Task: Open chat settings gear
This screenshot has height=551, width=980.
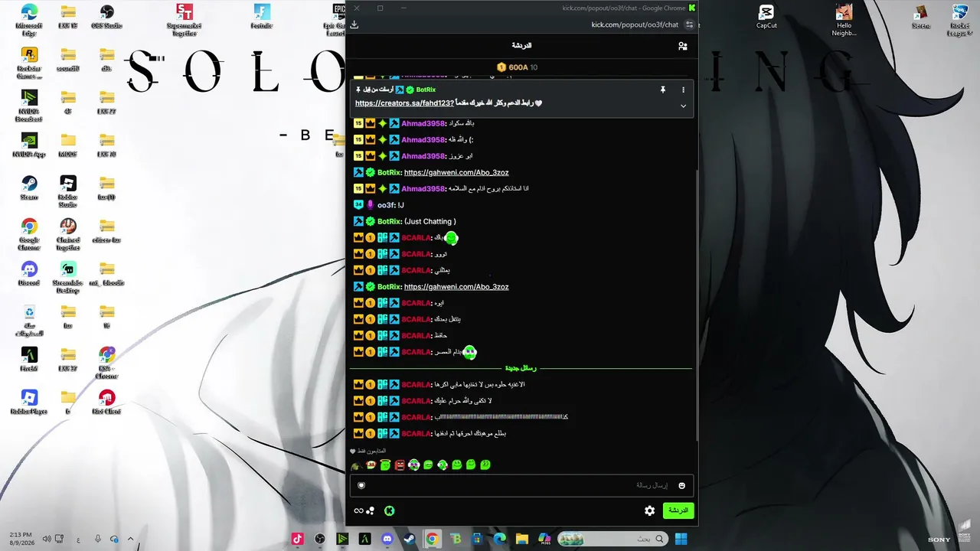Action: [x=649, y=510]
